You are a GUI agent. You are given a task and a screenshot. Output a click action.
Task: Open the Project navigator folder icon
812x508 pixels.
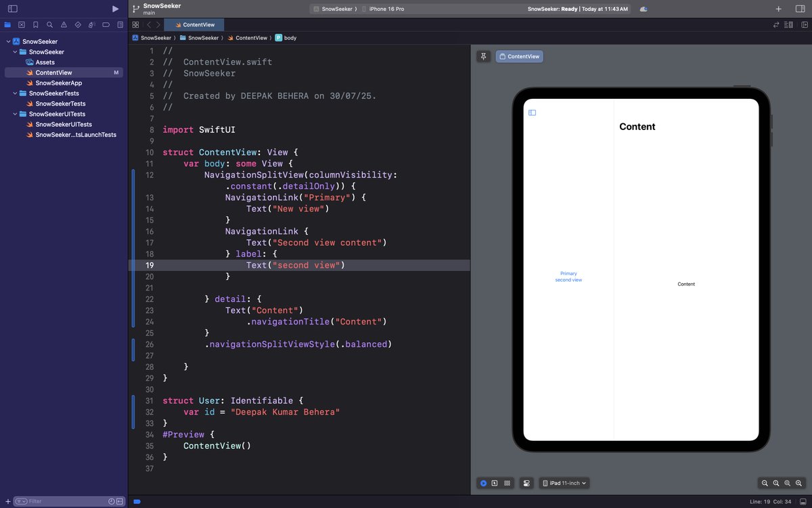7,24
